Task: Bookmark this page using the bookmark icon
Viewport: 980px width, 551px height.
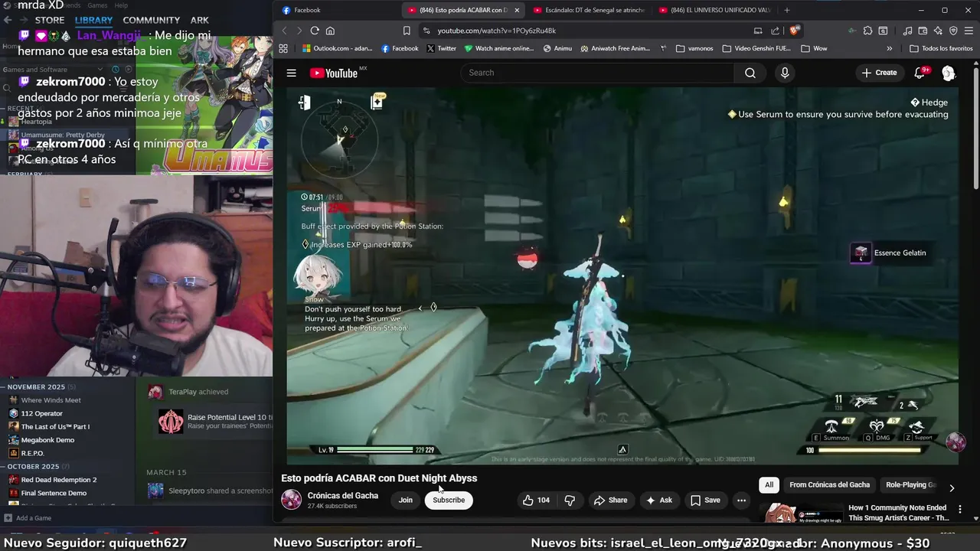Action: (407, 31)
